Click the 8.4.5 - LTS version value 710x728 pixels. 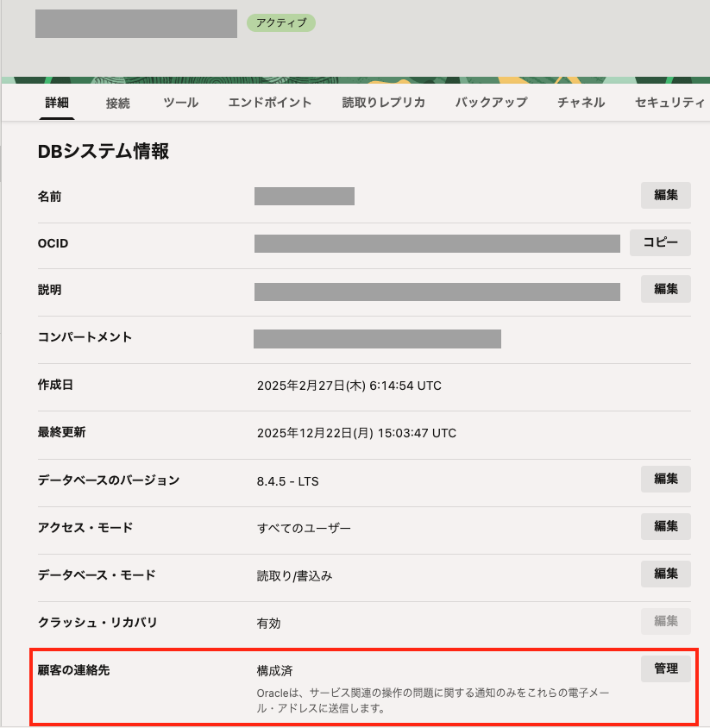(287, 480)
